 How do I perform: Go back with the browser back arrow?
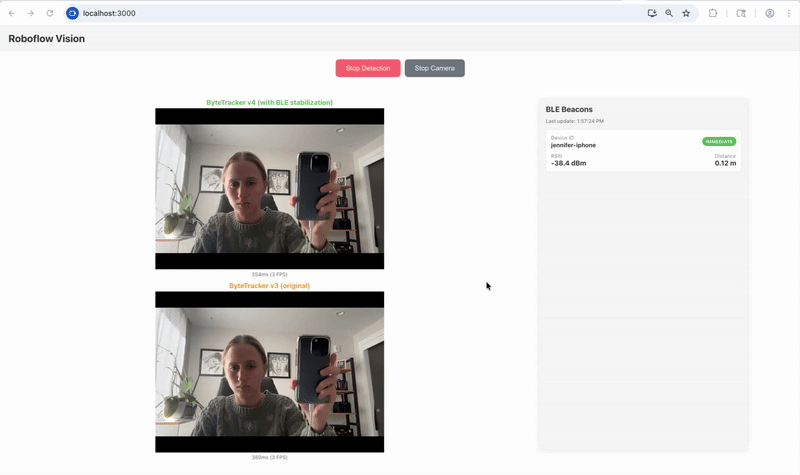[x=11, y=13]
